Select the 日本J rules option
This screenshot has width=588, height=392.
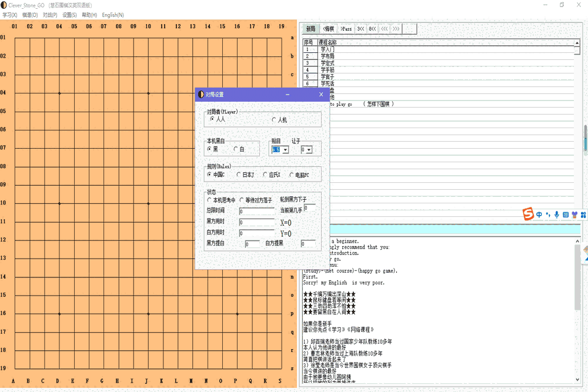point(239,175)
